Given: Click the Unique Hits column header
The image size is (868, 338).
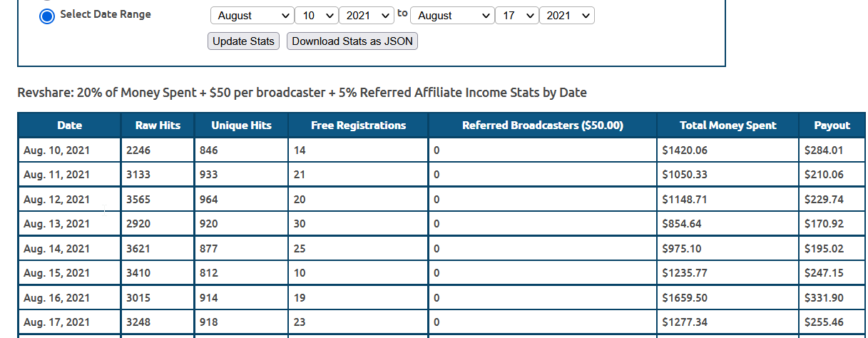Looking at the screenshot, I should pyautogui.click(x=241, y=126).
